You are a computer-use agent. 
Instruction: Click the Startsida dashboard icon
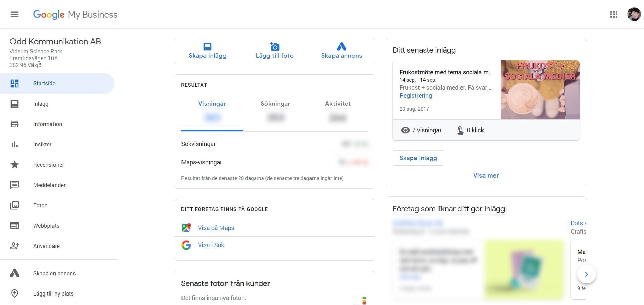pyautogui.click(x=15, y=84)
